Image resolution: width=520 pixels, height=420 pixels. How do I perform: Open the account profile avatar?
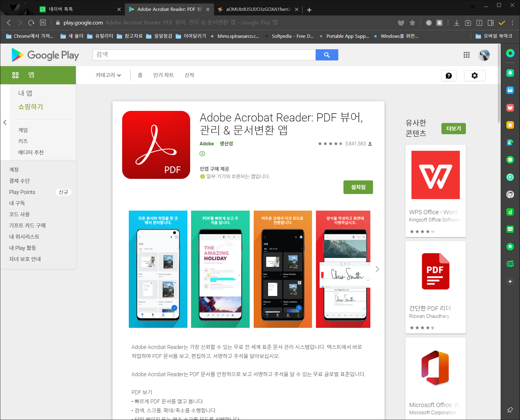pyautogui.click(x=484, y=55)
